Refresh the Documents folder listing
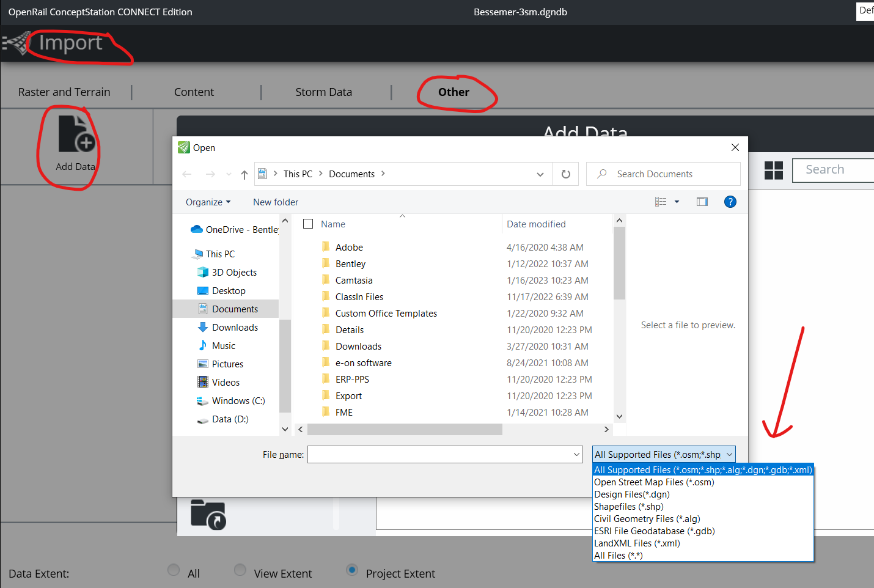874x588 pixels. (x=566, y=174)
